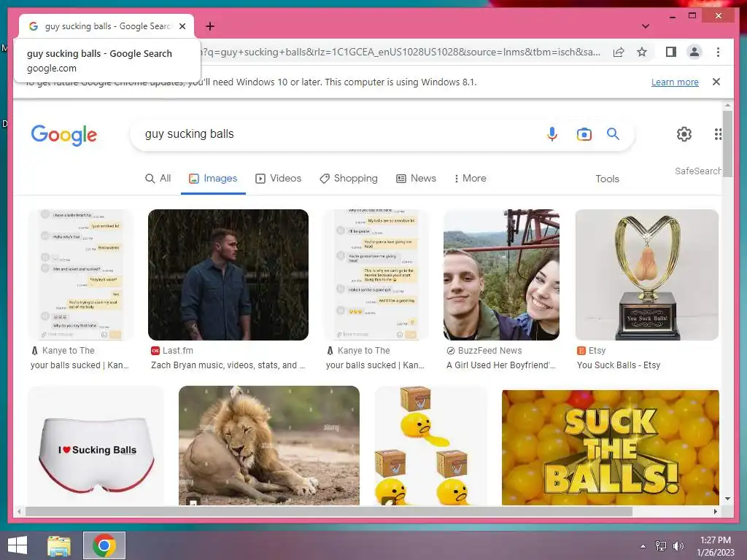
Task: Dismiss the Windows update notification bar
Action: (716, 82)
